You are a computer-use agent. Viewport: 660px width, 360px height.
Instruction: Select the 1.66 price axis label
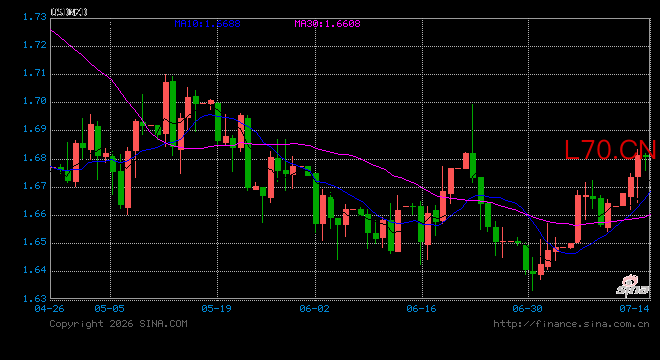(x=35, y=214)
